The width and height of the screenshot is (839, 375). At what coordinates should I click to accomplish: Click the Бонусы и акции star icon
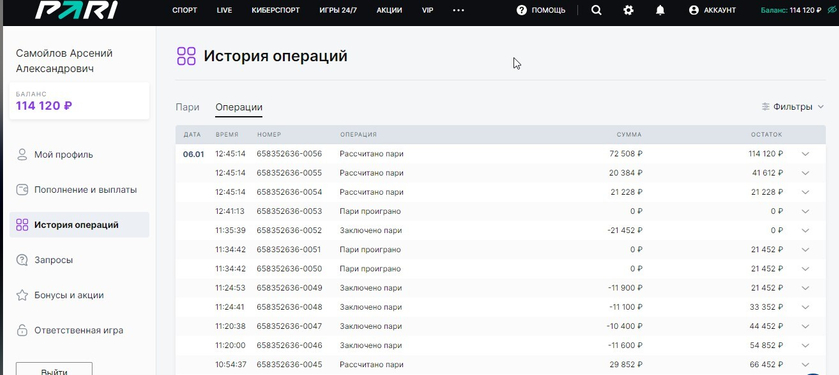[x=22, y=295]
